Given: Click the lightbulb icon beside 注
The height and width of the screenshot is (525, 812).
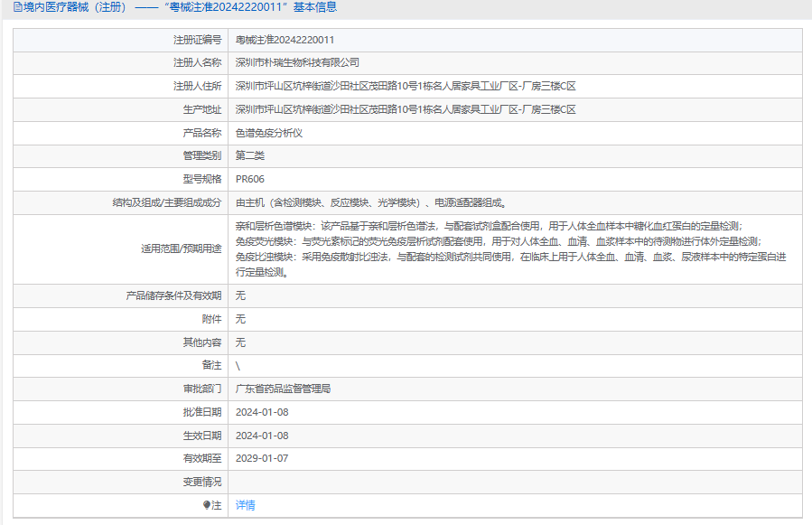Looking at the screenshot, I should [207, 505].
